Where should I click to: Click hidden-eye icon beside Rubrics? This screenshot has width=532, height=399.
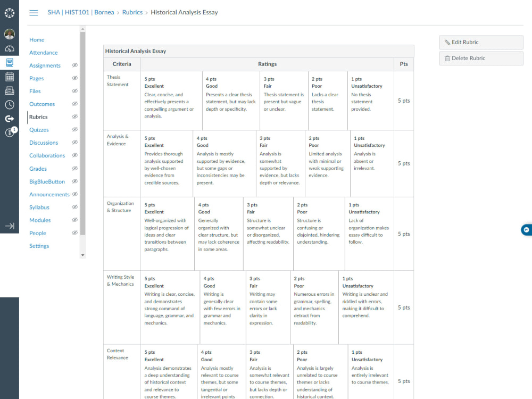click(75, 117)
